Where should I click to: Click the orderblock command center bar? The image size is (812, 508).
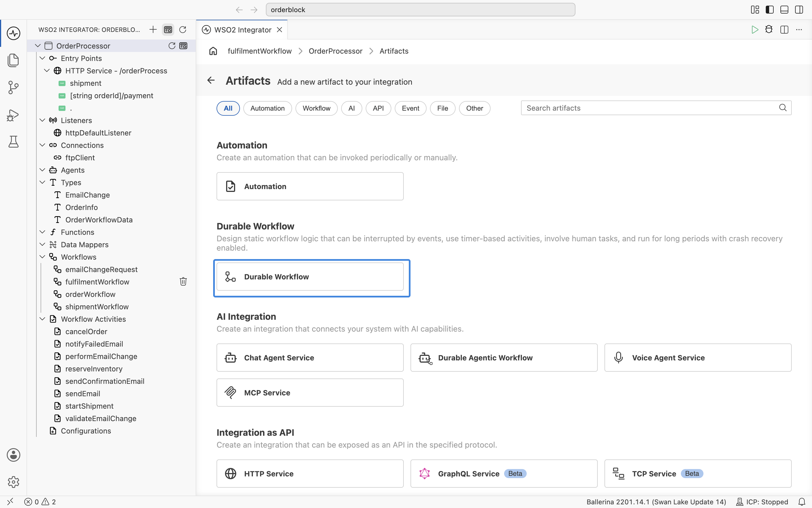[420, 10]
